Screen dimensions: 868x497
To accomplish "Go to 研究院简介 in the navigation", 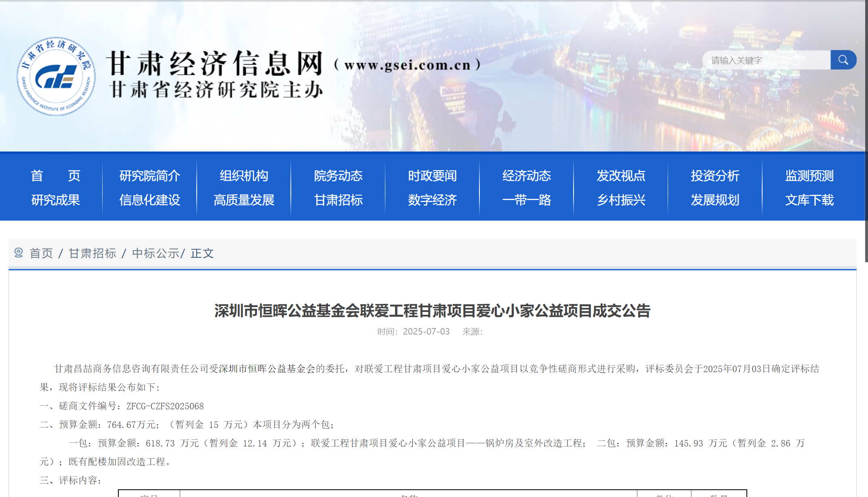I will click(x=150, y=176).
